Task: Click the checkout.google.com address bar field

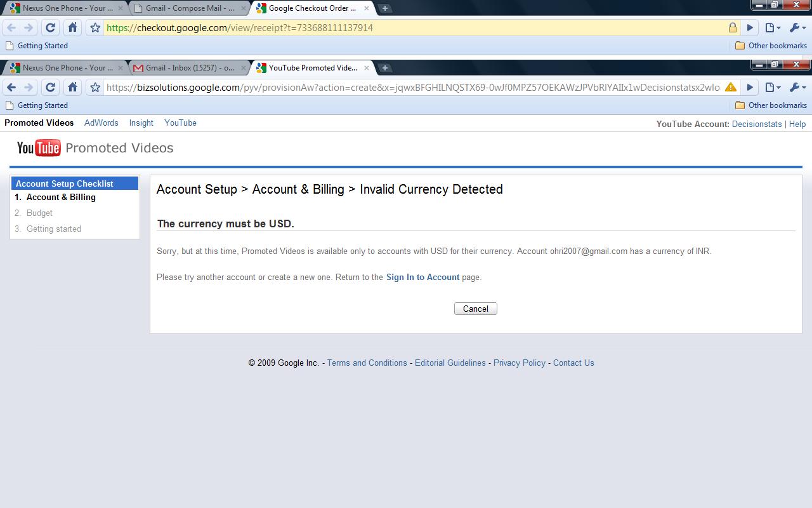Action: point(412,28)
